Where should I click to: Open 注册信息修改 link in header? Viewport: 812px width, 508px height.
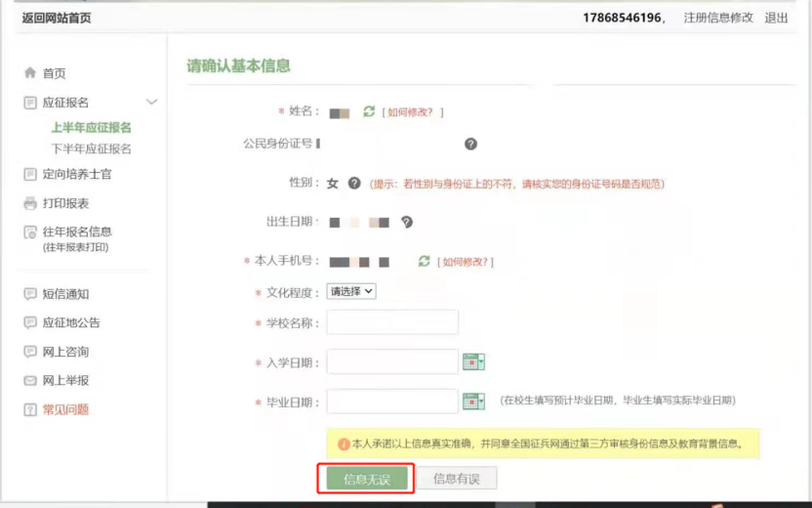click(718, 18)
